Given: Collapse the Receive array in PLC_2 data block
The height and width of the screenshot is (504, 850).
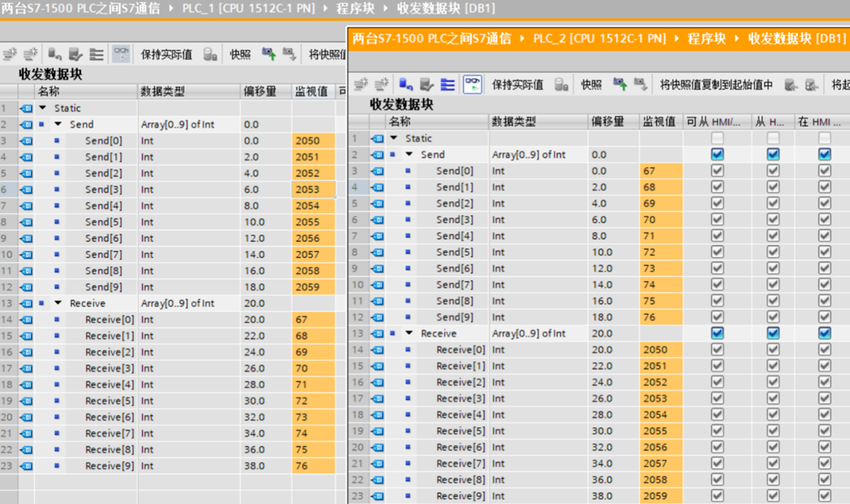Looking at the screenshot, I should [x=409, y=333].
